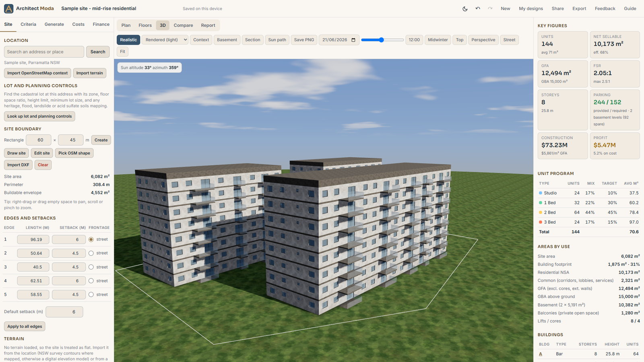The height and width of the screenshot is (362, 644).
Task: Edit the rectangle width field showing 60
Action: click(x=39, y=140)
